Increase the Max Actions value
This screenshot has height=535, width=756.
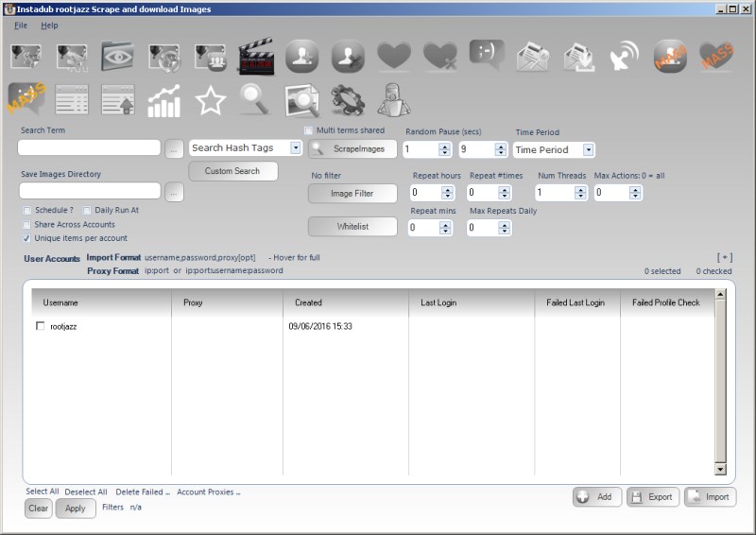(x=635, y=190)
